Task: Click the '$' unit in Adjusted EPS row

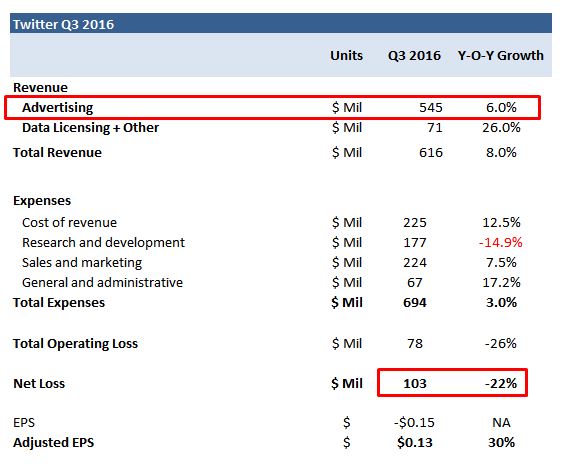Action: [346, 443]
